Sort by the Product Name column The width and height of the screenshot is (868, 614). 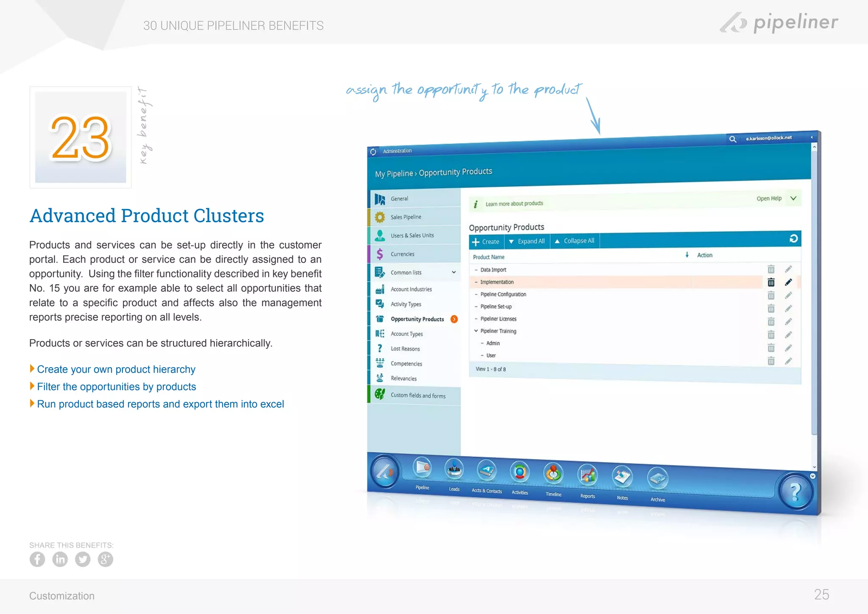[x=489, y=257]
